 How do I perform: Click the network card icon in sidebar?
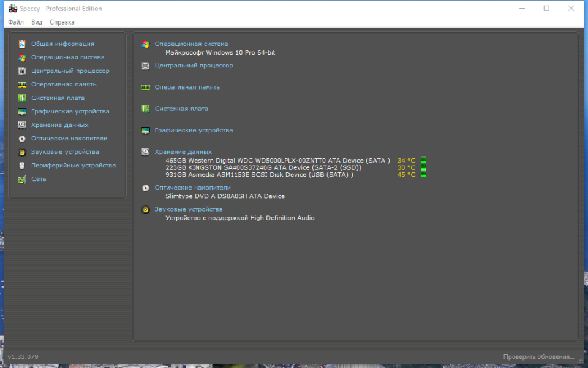[22, 179]
